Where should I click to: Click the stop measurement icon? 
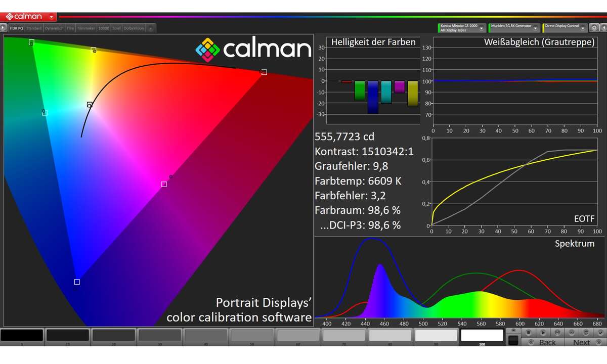point(528,332)
